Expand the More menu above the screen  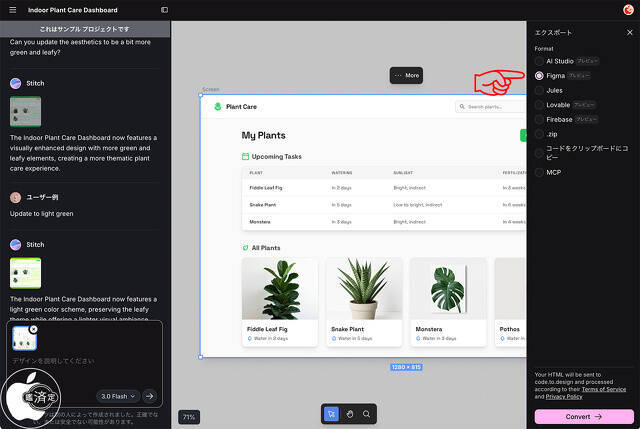point(406,75)
